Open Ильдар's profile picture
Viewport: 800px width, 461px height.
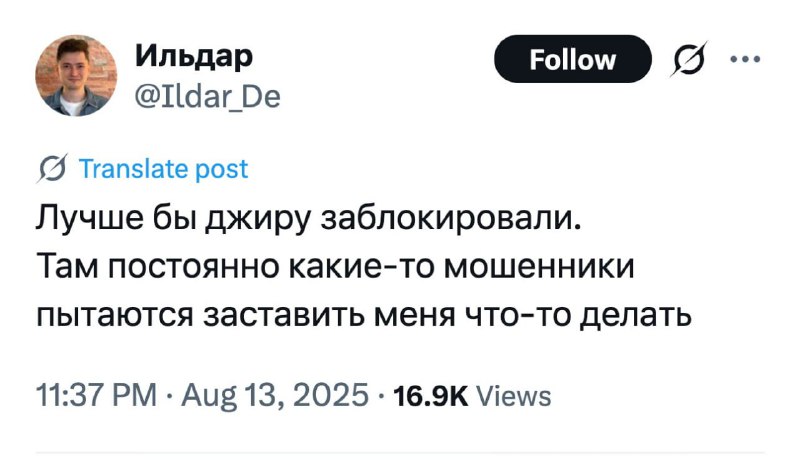click(x=77, y=80)
